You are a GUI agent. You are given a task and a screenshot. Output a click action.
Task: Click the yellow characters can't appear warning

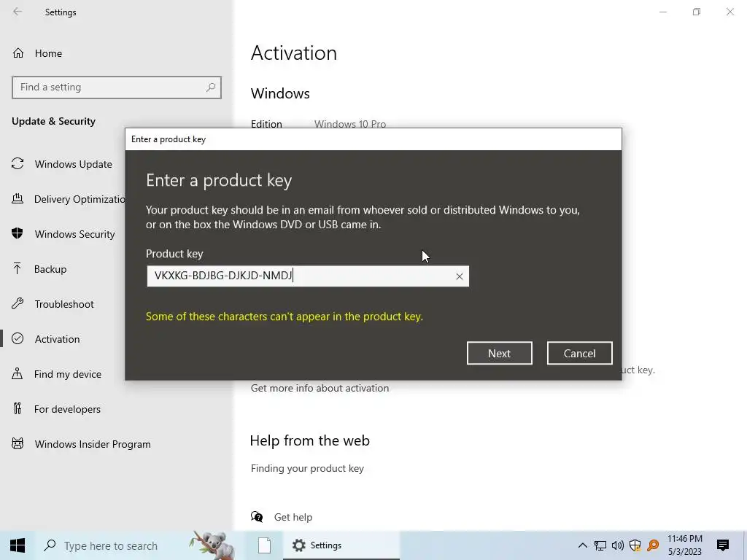(285, 316)
